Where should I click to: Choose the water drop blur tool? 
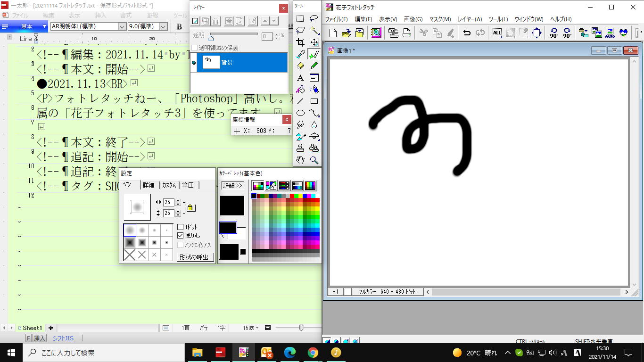(x=314, y=125)
